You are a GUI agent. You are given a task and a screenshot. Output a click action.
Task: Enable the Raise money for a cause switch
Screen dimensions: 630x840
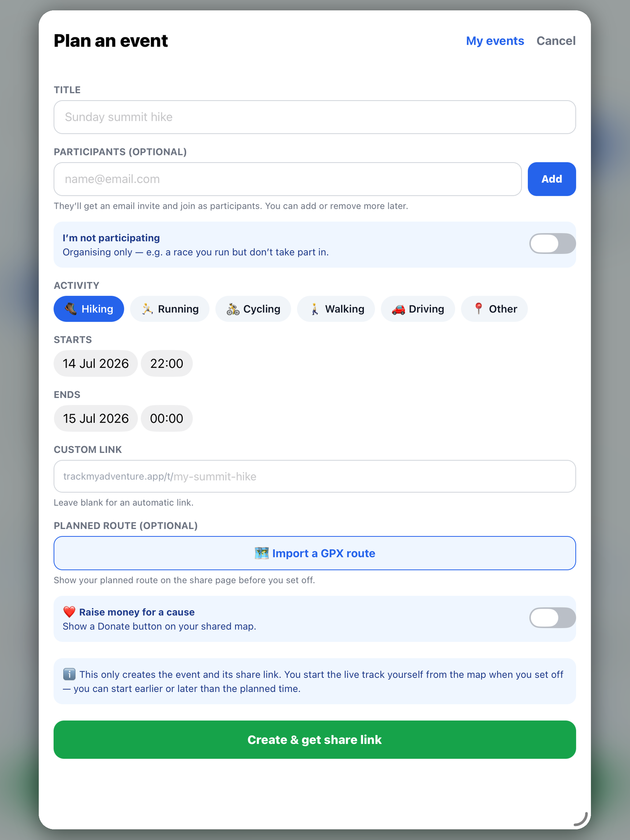(552, 617)
